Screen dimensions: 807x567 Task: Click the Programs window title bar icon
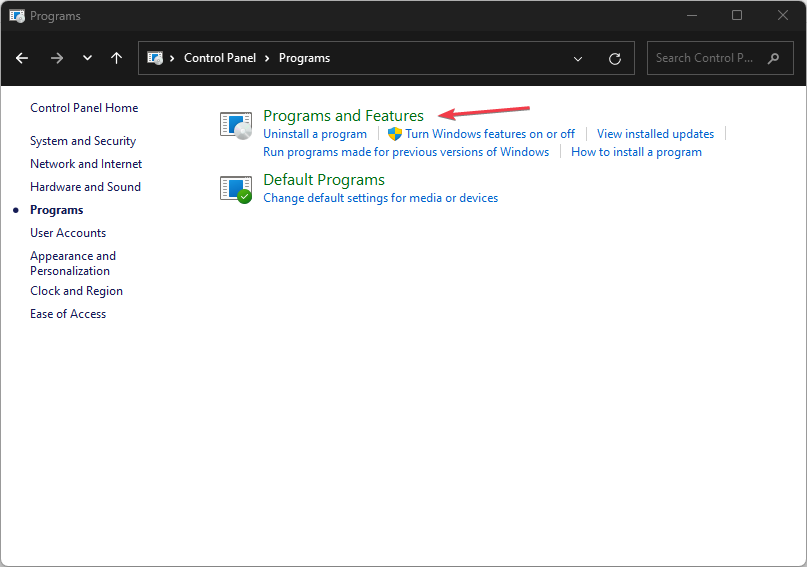point(17,16)
